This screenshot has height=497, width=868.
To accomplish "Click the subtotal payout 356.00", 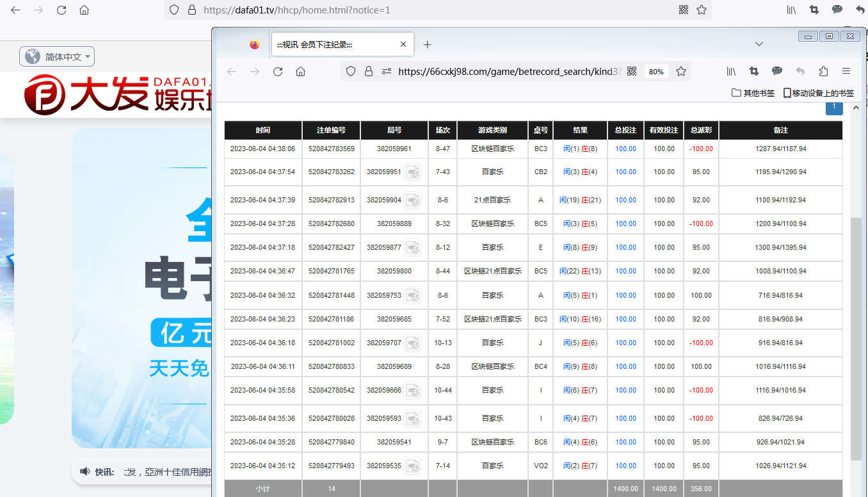I will (x=701, y=489).
